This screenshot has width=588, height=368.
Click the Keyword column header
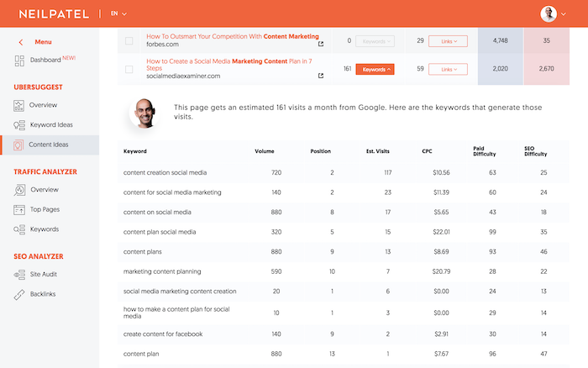[135, 151]
